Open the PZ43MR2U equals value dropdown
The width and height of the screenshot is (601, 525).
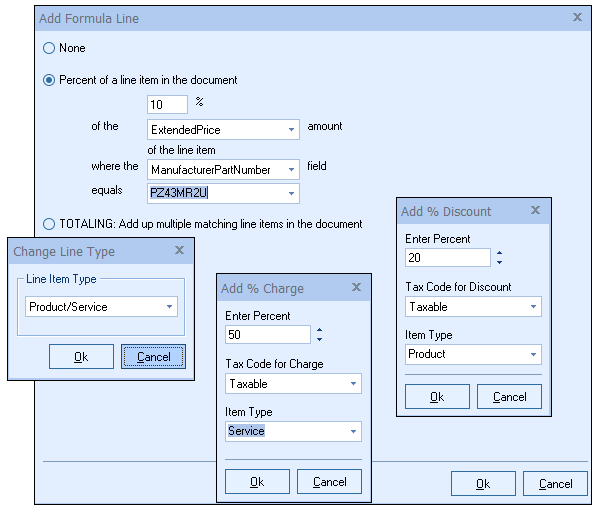coord(291,192)
